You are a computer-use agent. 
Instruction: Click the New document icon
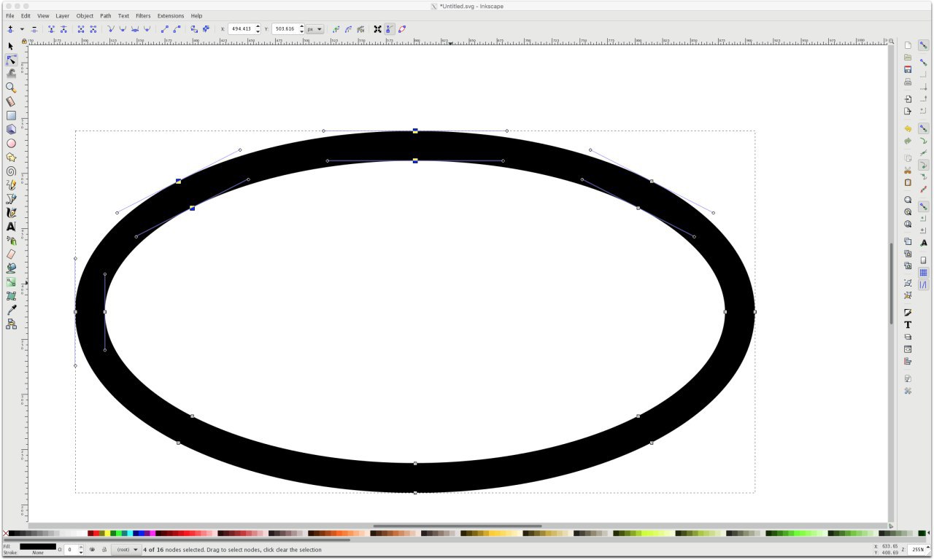tap(908, 45)
